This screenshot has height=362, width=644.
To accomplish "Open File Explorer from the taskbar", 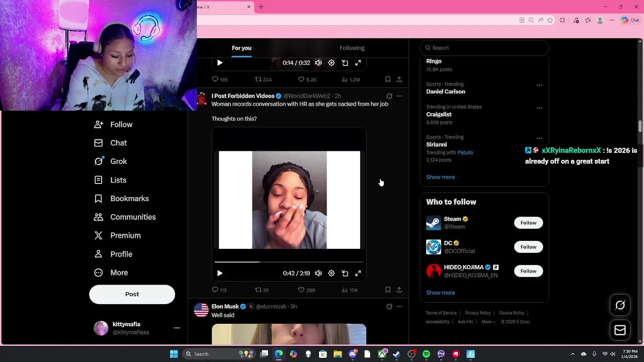I will pos(338,354).
